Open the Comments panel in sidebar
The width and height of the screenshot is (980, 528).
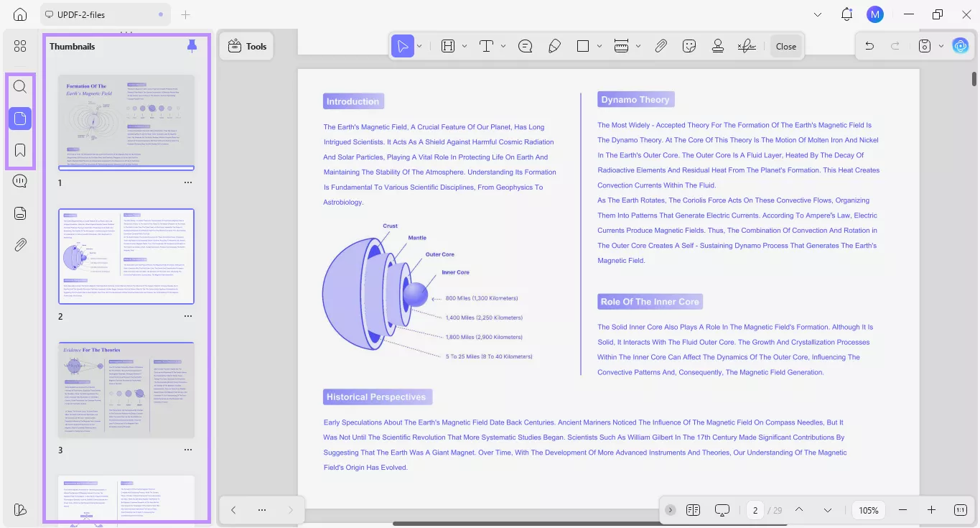point(20,181)
